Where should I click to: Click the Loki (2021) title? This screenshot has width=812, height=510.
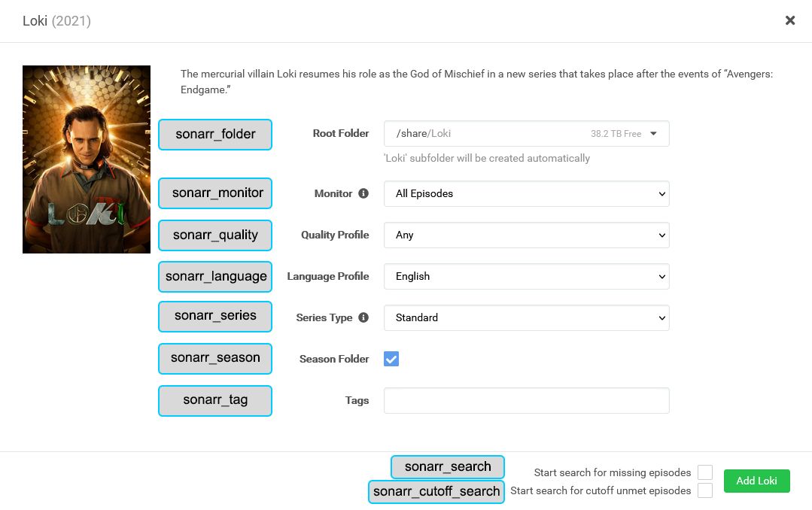[x=56, y=21]
